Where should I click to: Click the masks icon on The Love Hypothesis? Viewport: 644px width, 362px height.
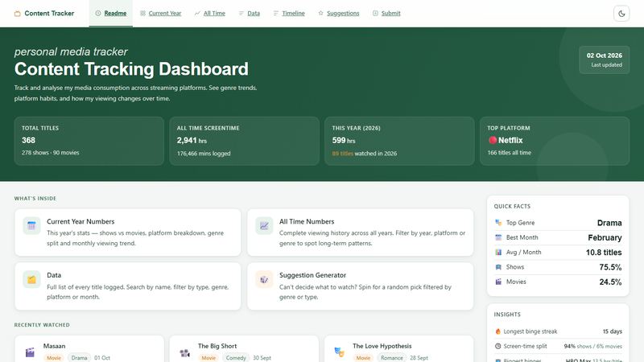(339, 352)
